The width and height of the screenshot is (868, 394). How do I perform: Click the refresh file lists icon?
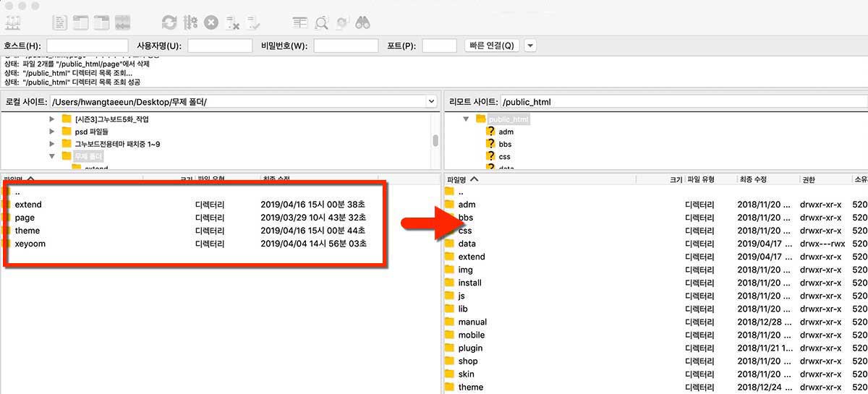[x=169, y=22]
